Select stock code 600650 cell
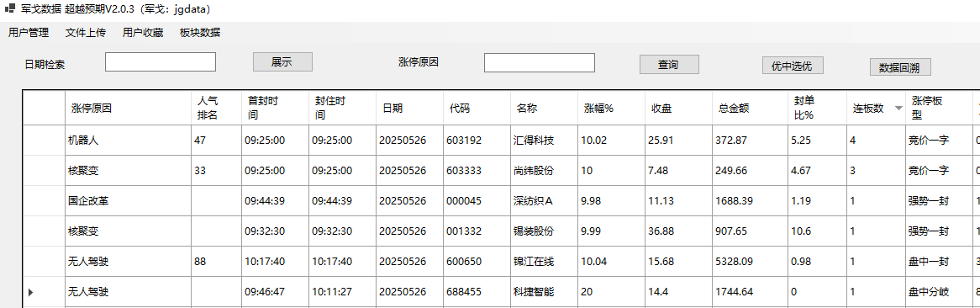Image resolution: width=980 pixels, height=308 pixels. pyautogui.click(x=477, y=262)
